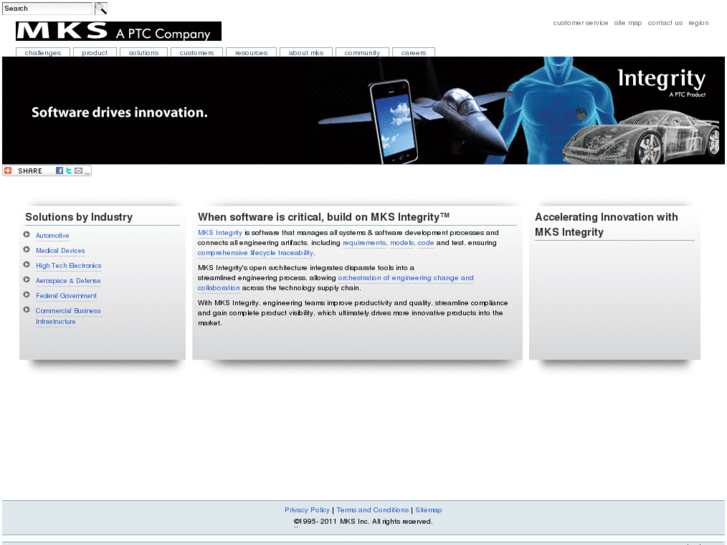Open the Privacy Policy footer link

pos(307,510)
